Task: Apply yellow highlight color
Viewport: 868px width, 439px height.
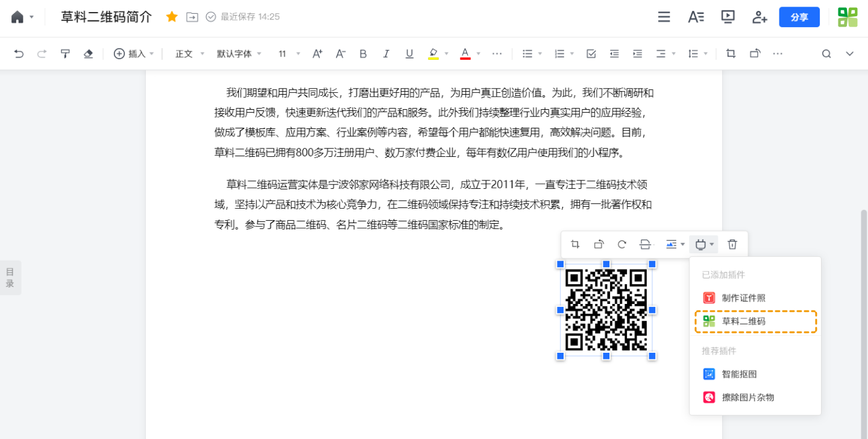Action: 433,54
